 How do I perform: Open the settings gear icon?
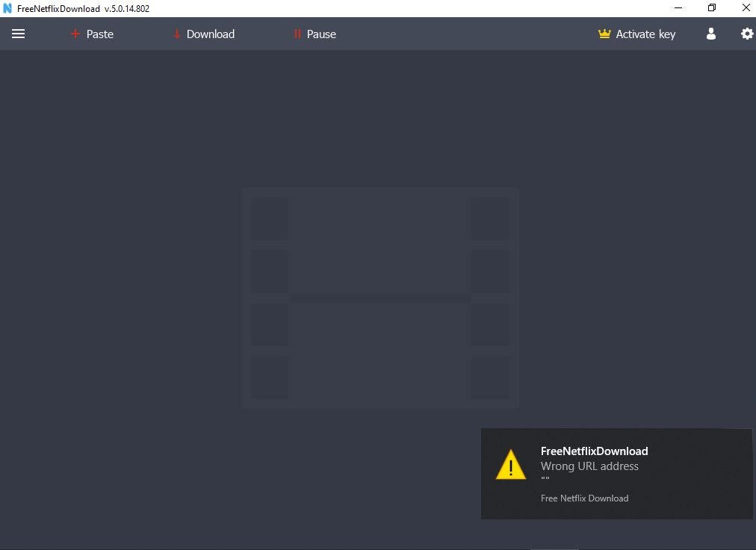point(747,34)
